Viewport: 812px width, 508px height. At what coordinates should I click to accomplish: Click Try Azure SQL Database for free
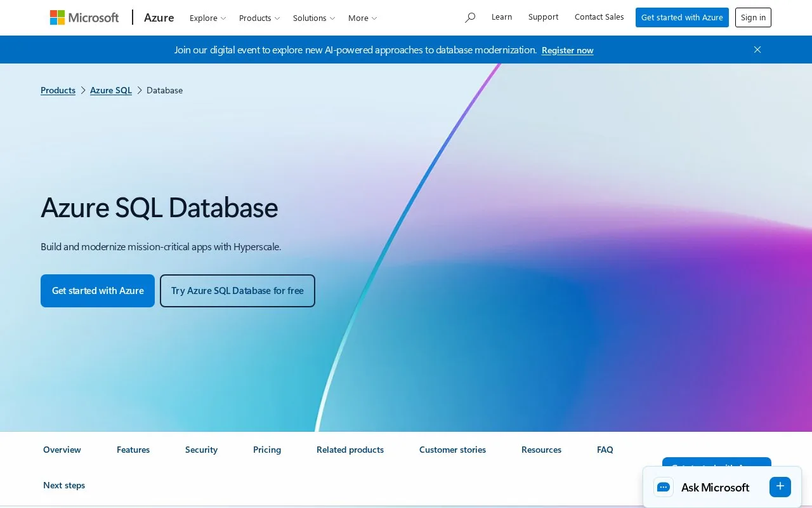[x=237, y=291]
